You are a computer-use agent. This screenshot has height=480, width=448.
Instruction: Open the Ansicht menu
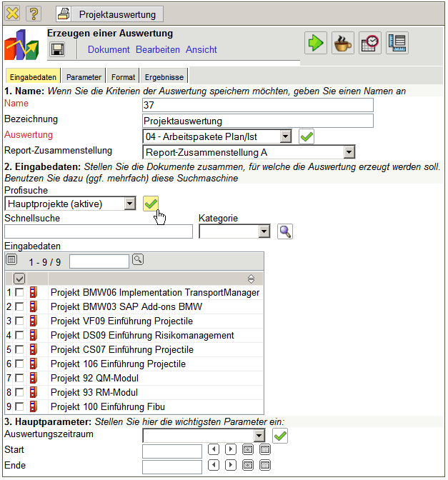[201, 49]
